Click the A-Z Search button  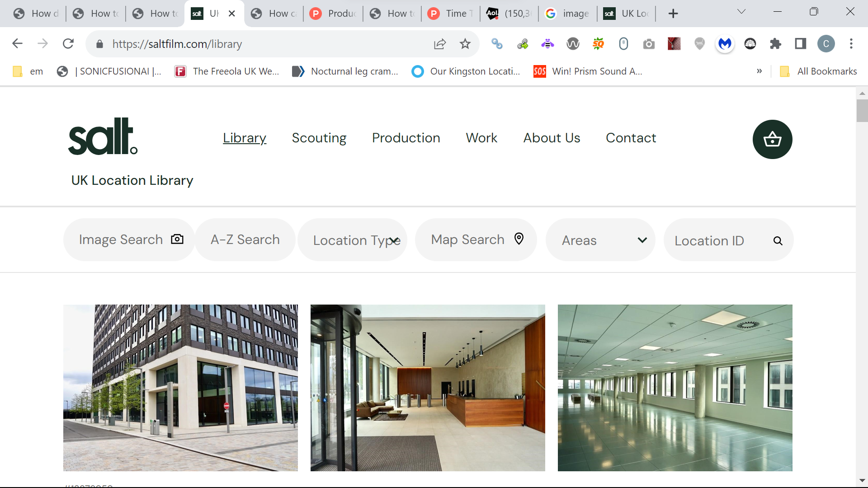(245, 239)
